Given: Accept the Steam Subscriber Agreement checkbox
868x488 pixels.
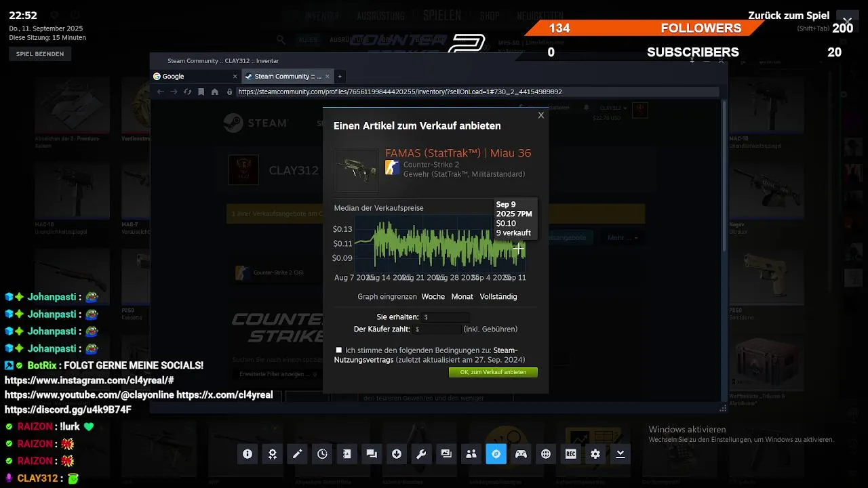Looking at the screenshot, I should point(339,350).
